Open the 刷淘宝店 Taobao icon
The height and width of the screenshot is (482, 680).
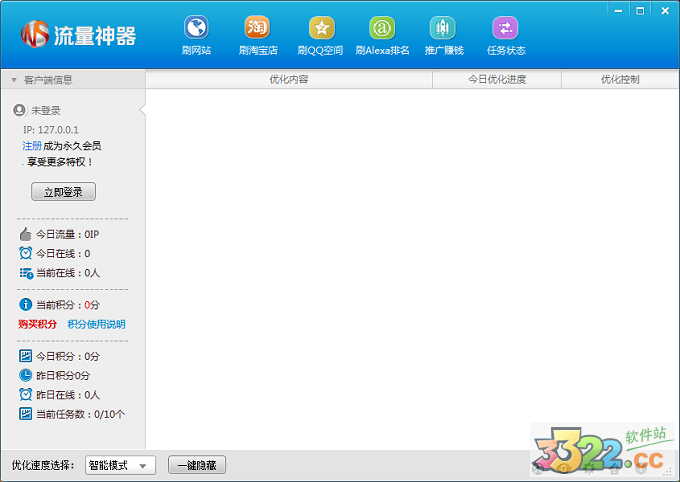[257, 28]
